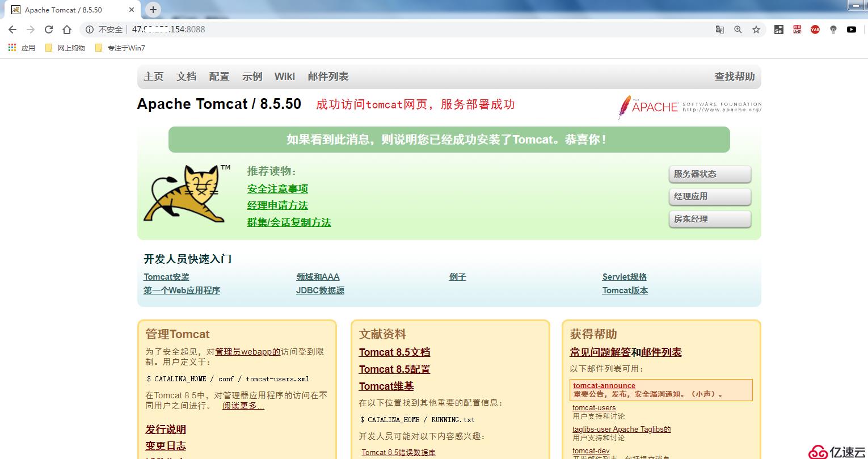Open the Tomcat维基 link
Screen dimensions: 868x459
[x=386, y=386]
